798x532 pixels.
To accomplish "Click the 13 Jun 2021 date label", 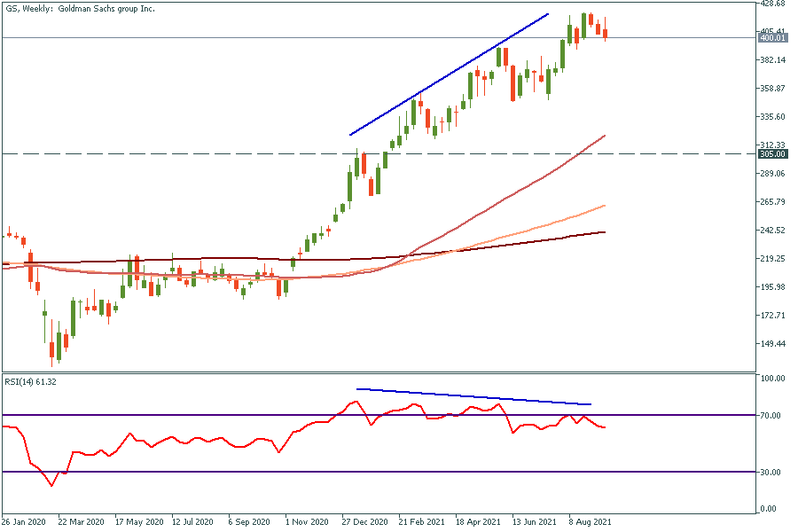I will click(x=535, y=522).
